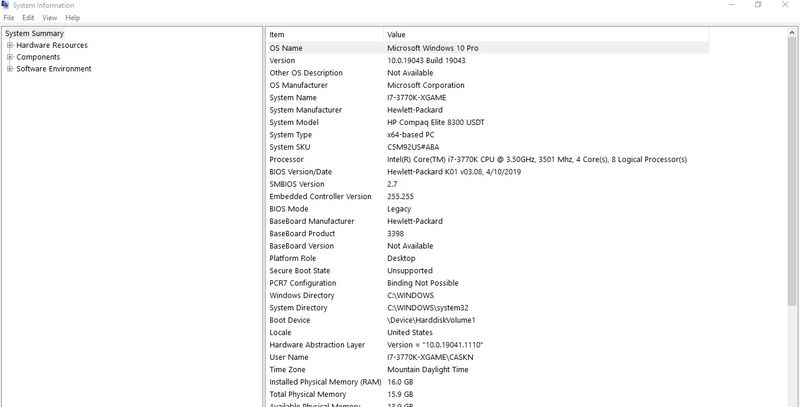Image resolution: width=800 pixels, height=407 pixels.
Task: Select the BaseBoard Manufacturer row
Action: (487, 221)
